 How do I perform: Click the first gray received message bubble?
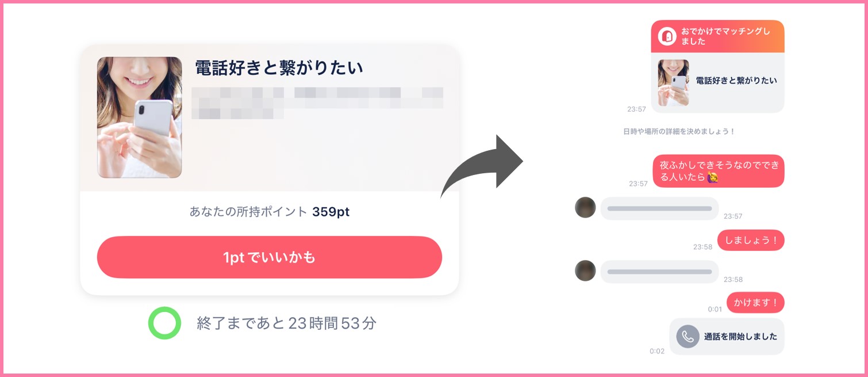point(659,208)
